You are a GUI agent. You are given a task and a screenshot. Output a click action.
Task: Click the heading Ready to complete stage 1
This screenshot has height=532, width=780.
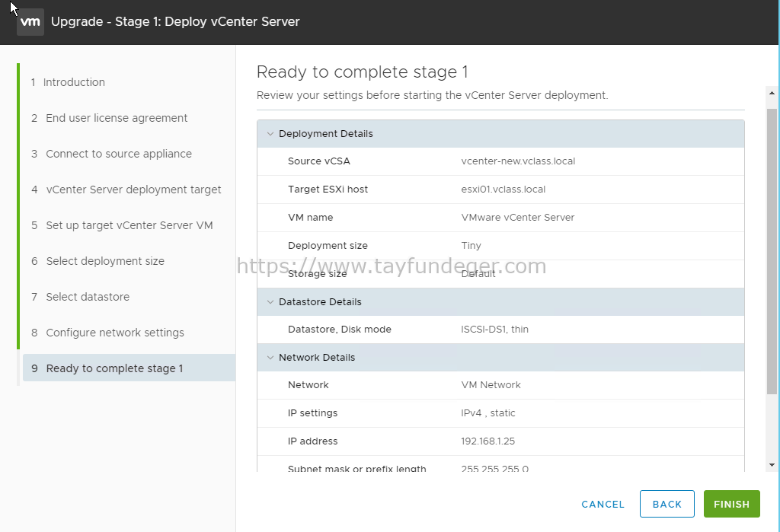362,72
